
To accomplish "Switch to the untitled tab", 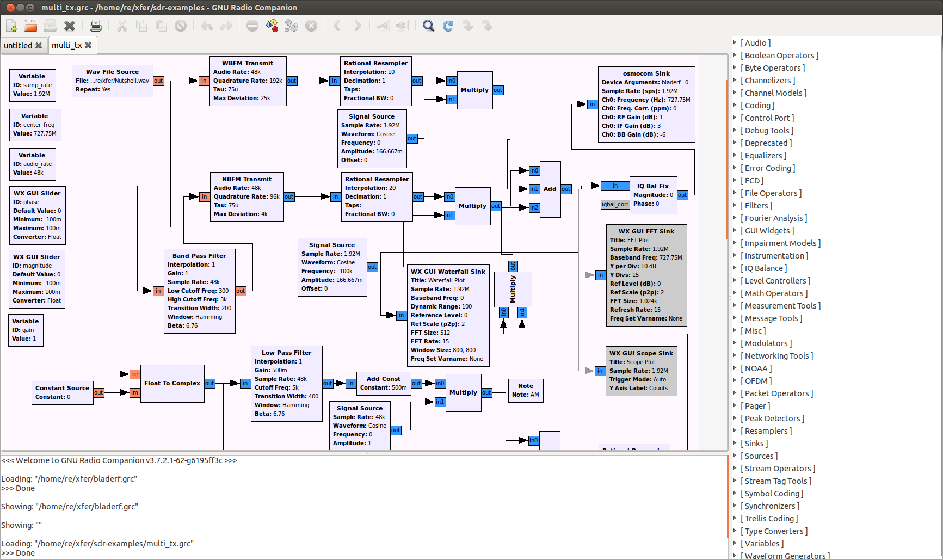I will 18,46.
